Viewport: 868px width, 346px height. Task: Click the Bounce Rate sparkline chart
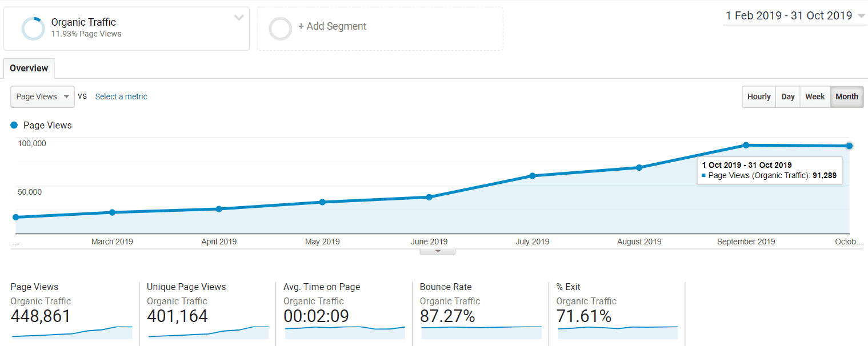point(481,332)
